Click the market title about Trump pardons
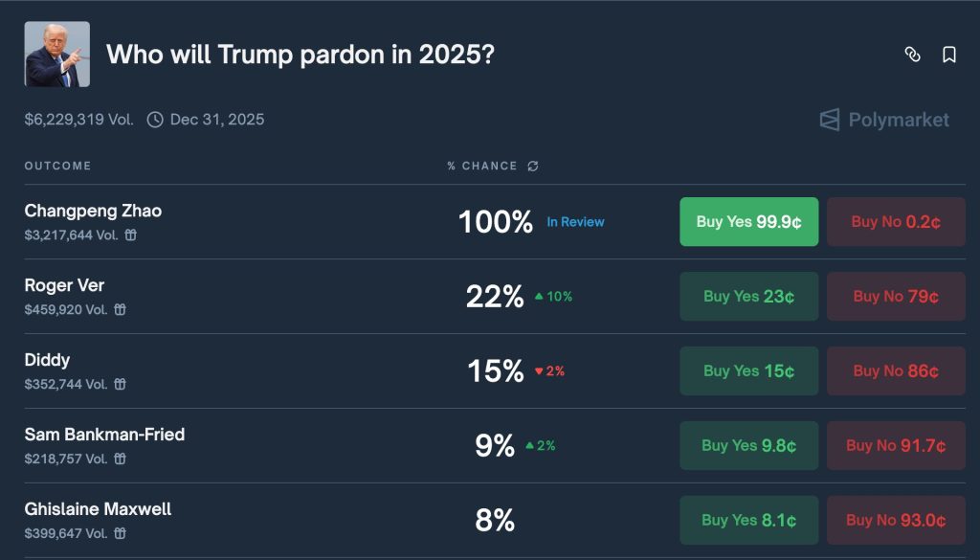 tap(300, 55)
